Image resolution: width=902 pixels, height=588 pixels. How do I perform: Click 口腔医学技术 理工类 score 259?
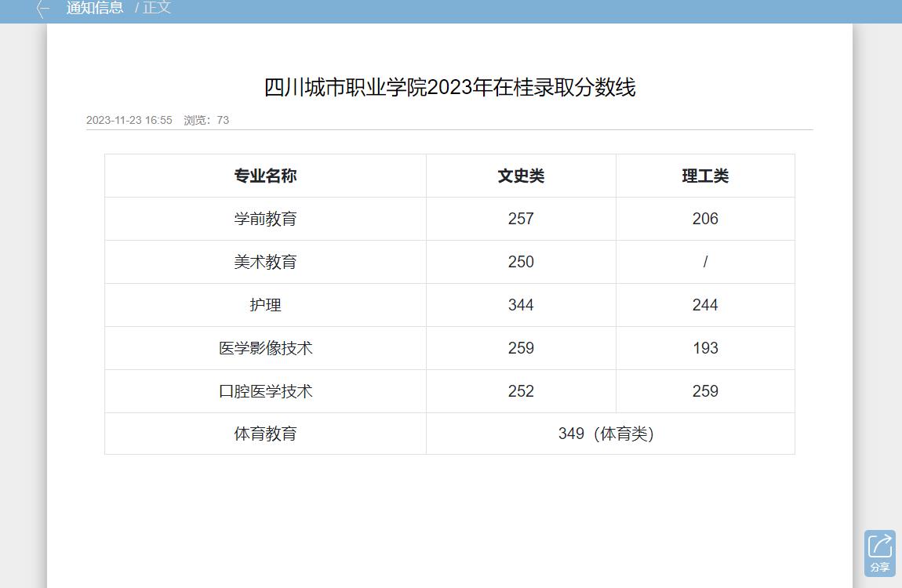coord(705,391)
